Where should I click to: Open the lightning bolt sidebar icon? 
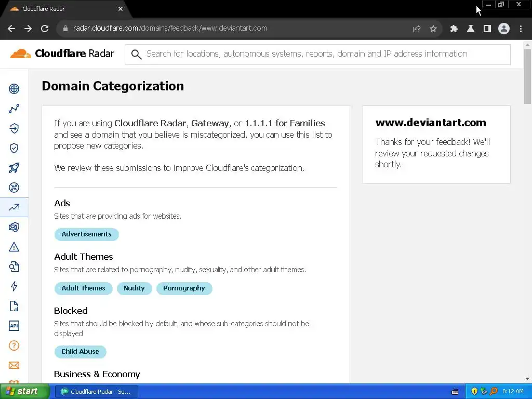pos(14,286)
